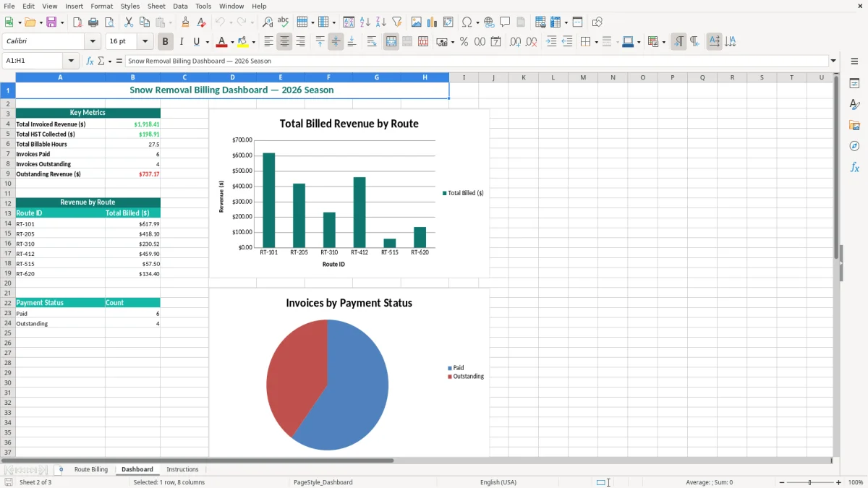Screen dimensions: 868x488
Task: Open Background Color dropdown arrow
Action: 253,42
